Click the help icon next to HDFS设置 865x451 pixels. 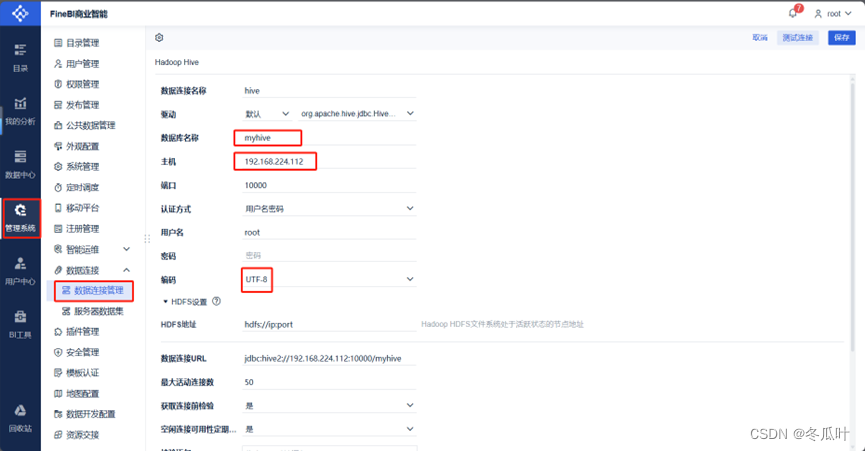tap(216, 301)
